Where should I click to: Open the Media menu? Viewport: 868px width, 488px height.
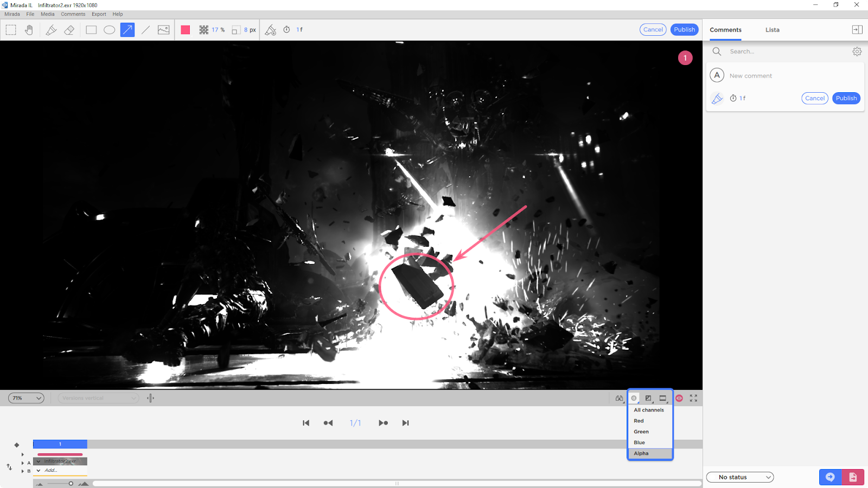[x=48, y=14]
